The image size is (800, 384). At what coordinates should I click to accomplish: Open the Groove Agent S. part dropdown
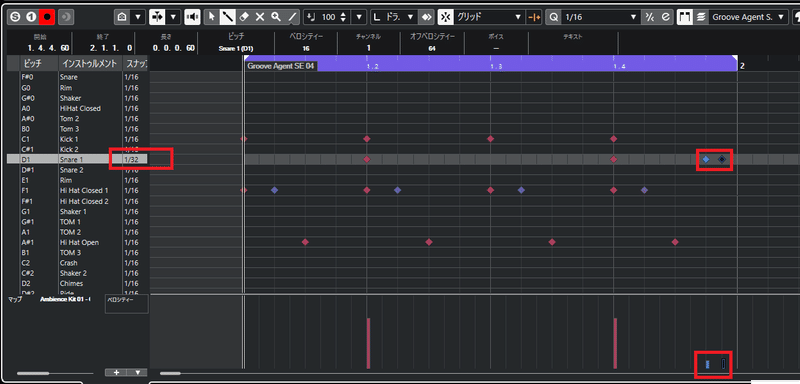pos(748,17)
